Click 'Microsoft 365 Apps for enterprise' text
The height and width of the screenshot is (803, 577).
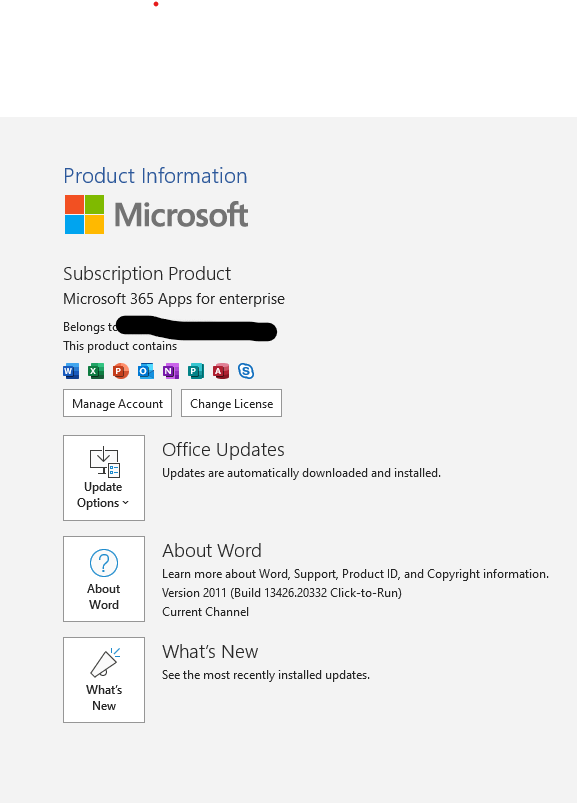coord(174,299)
